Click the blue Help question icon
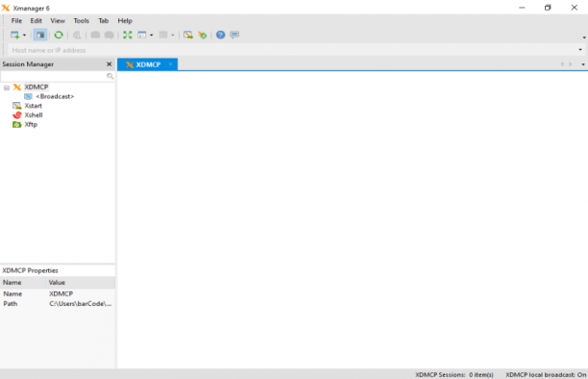 pos(221,35)
